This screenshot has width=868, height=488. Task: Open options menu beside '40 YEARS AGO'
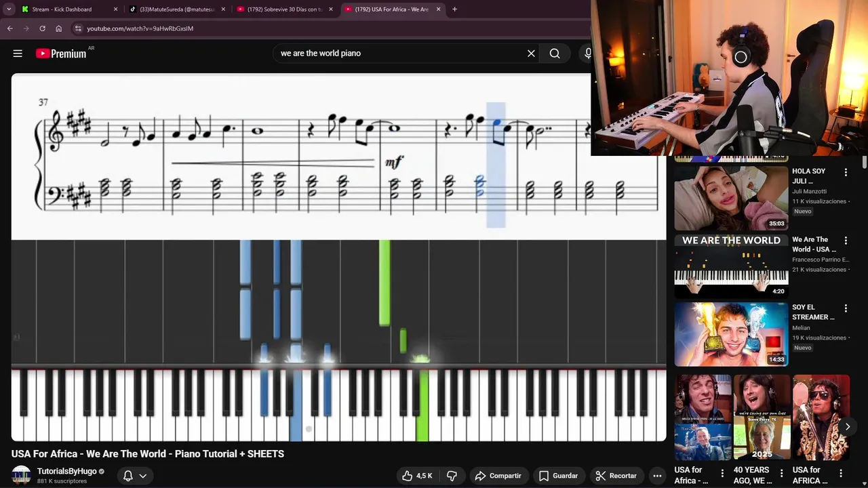click(781, 473)
